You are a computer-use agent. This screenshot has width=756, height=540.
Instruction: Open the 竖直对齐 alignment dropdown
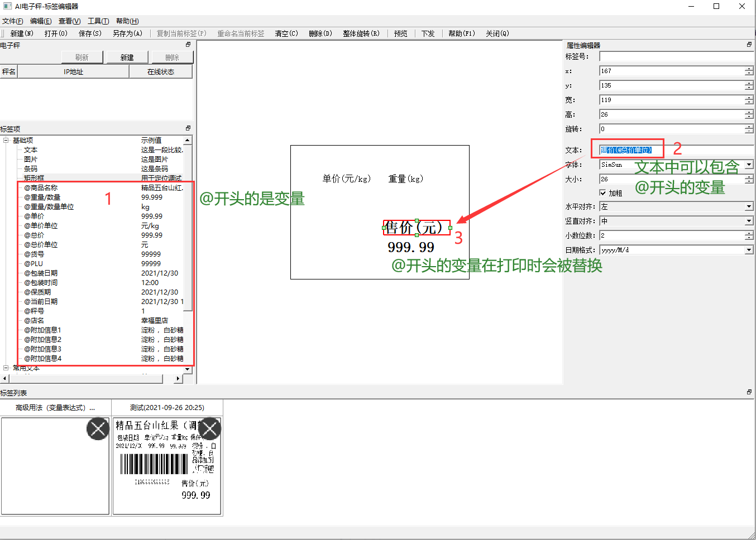click(749, 221)
